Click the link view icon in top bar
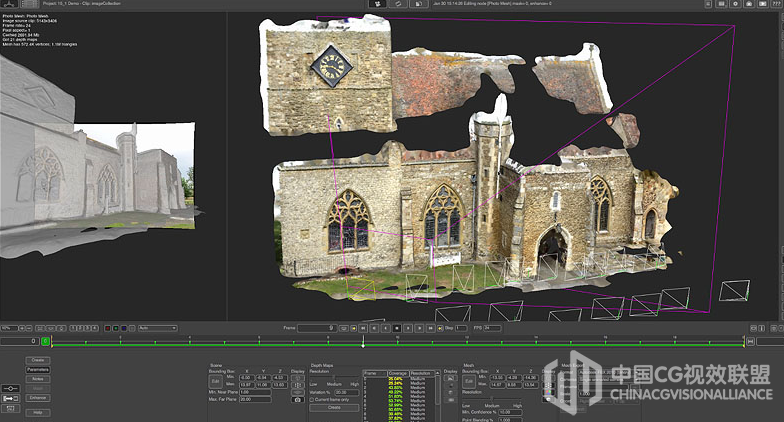This screenshot has width=784, height=422. point(398,4)
